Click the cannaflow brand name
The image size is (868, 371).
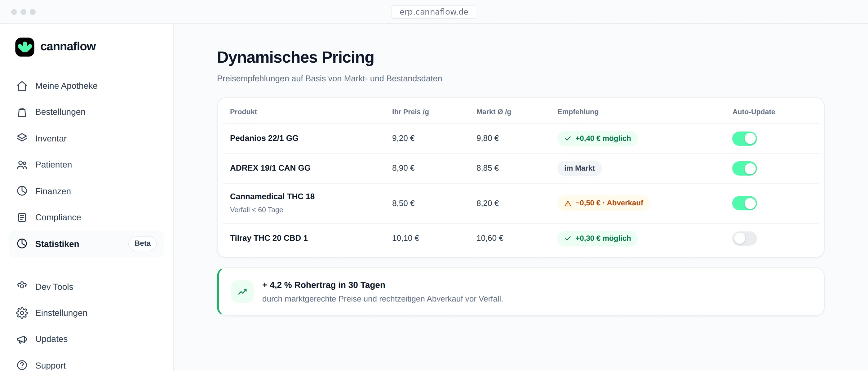click(x=68, y=47)
